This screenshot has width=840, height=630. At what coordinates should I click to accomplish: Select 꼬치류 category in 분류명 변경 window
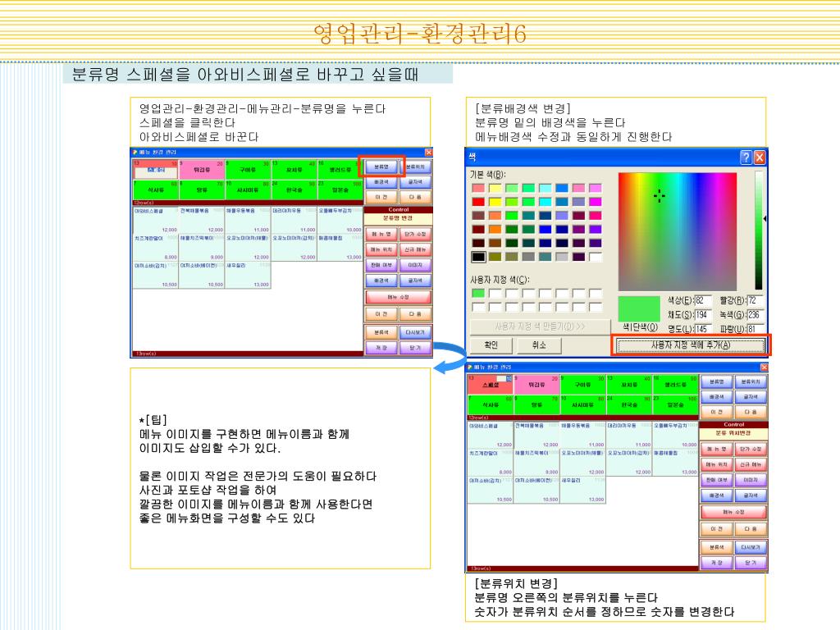(x=294, y=169)
